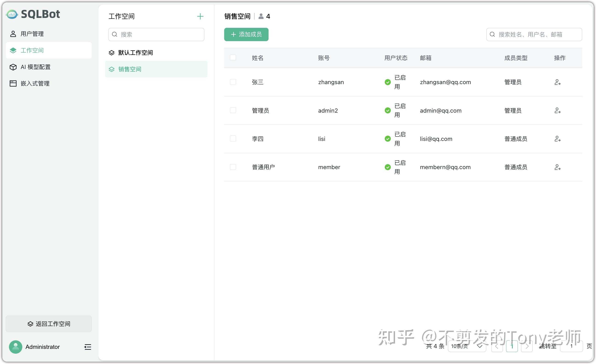This screenshot has width=596, height=364.
Task: Click the remove member icon for 普通用户
Action: pos(557,167)
